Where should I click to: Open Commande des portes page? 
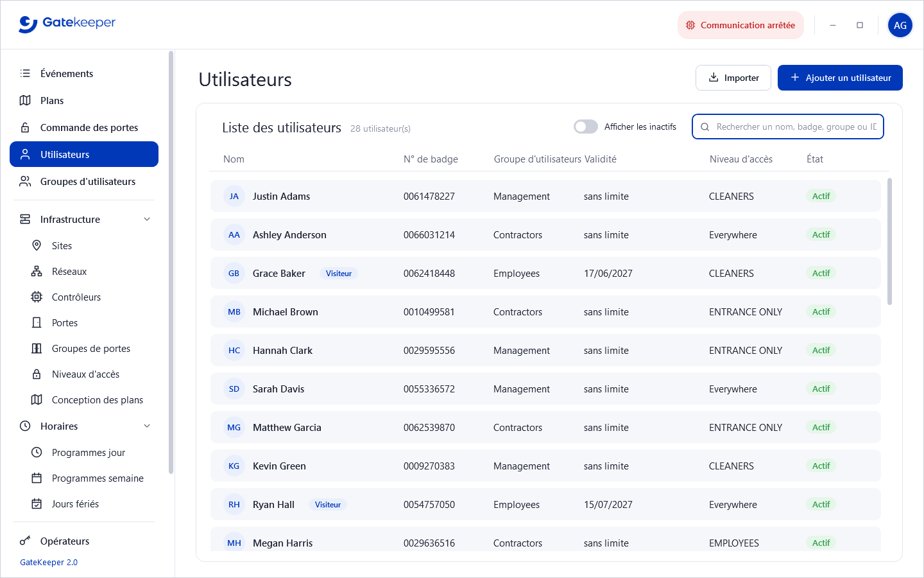pos(84,127)
